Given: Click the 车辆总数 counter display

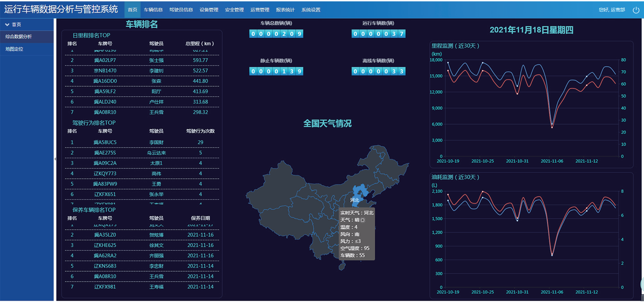Looking at the screenshot, I should click(x=276, y=34).
